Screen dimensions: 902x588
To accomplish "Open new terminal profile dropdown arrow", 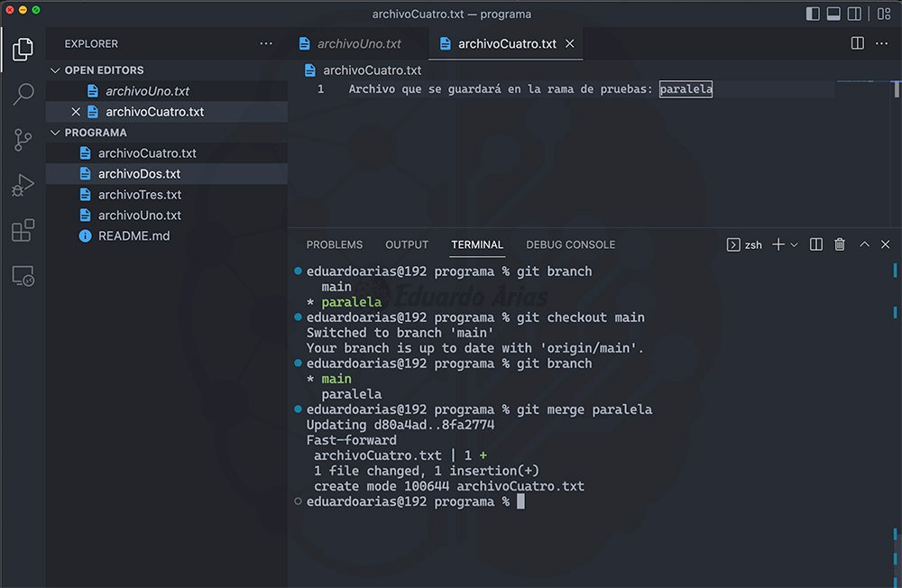I will [x=795, y=245].
